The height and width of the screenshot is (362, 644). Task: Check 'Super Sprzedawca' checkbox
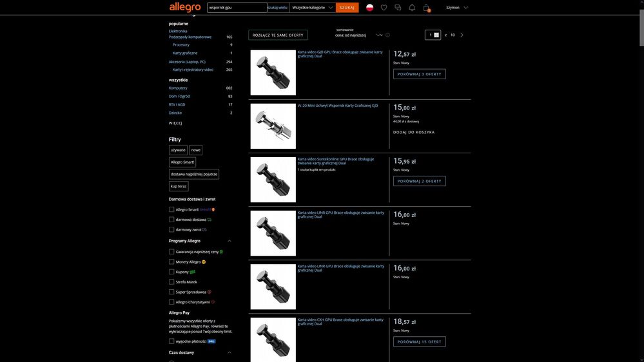coord(171,292)
